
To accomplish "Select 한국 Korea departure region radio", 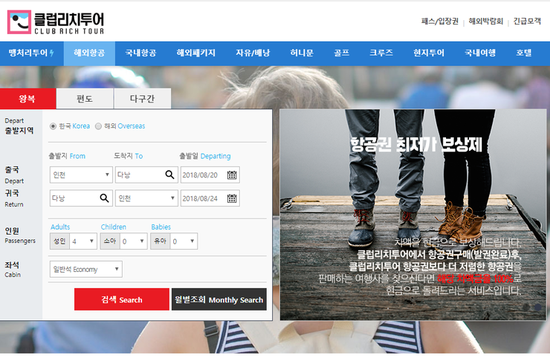I will point(53,126).
